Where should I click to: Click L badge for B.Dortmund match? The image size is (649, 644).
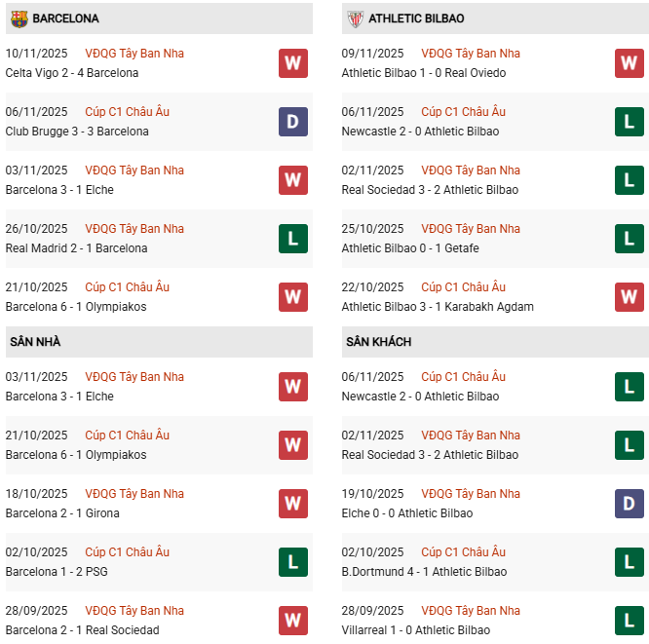coord(629,562)
